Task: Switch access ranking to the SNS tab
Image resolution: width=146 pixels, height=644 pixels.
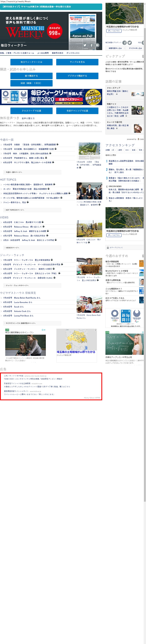Action: [127, 150]
